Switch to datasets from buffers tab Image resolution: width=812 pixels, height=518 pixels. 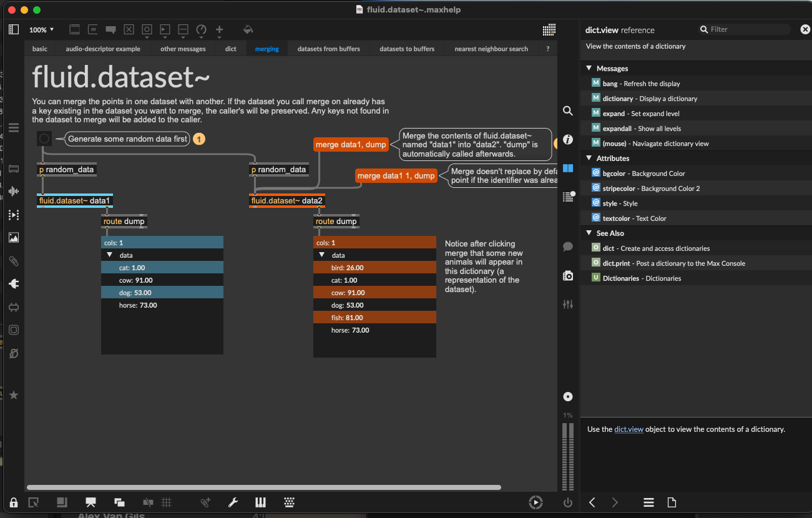(329, 49)
